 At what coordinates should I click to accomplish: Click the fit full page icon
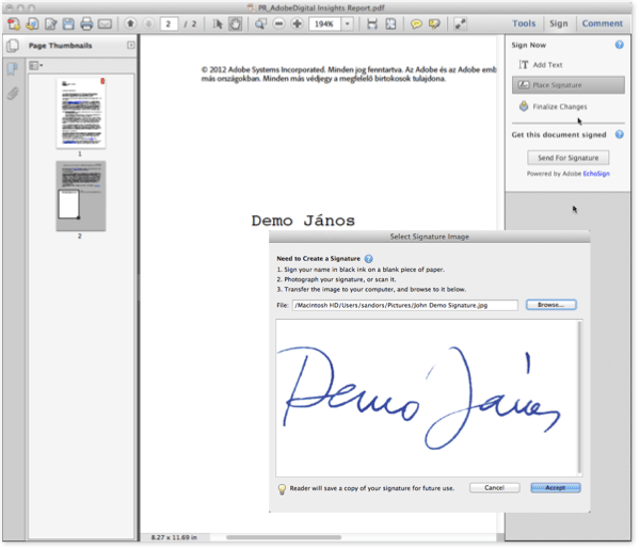[x=391, y=24]
